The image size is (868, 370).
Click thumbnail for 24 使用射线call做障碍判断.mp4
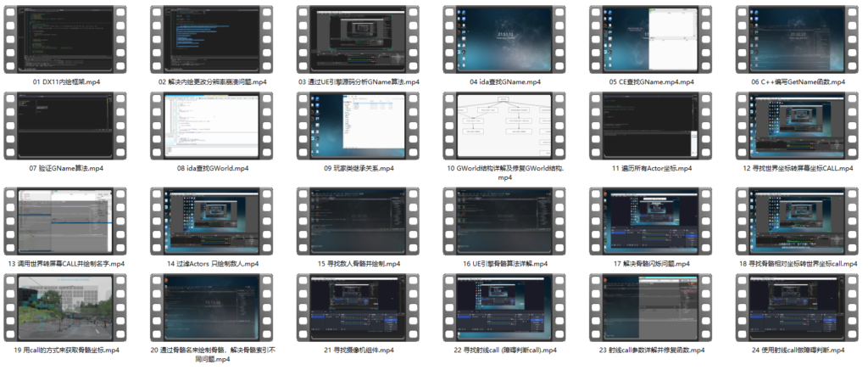point(798,308)
